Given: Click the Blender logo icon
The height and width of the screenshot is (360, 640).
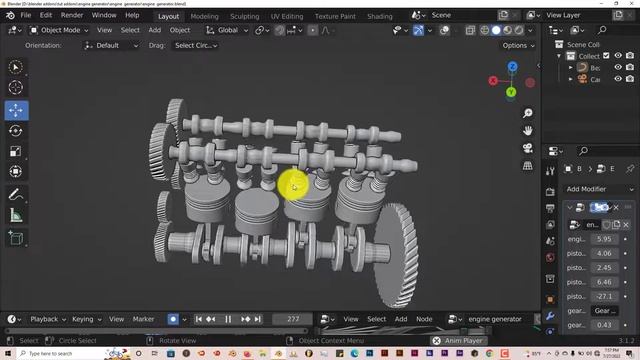Looking at the screenshot, I should (10, 16).
